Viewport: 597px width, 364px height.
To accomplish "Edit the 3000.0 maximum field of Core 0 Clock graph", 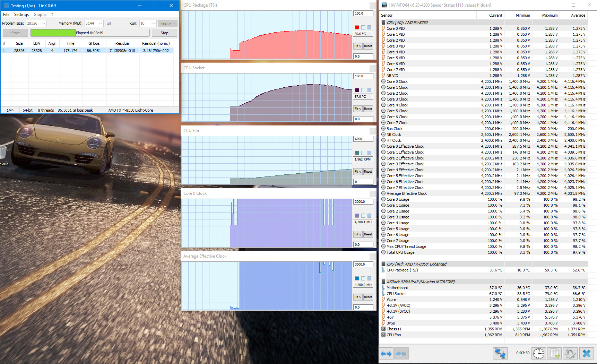I will pyautogui.click(x=363, y=202).
